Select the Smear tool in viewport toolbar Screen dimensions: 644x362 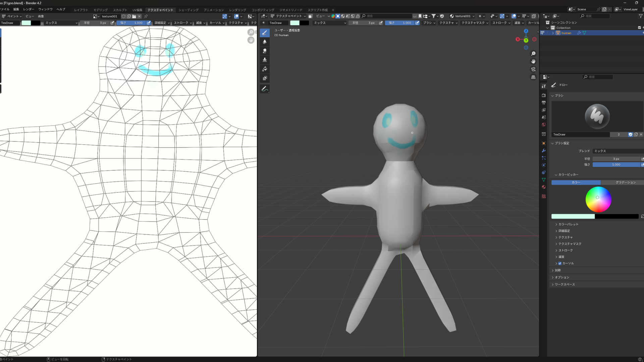(x=265, y=51)
